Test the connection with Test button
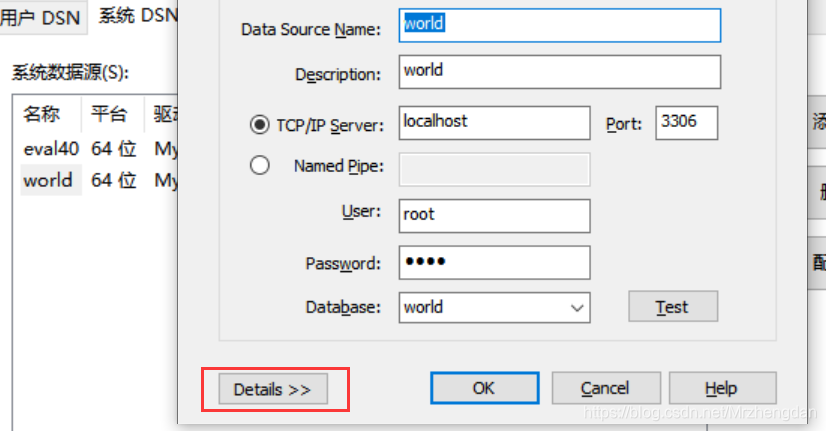 [x=673, y=307]
